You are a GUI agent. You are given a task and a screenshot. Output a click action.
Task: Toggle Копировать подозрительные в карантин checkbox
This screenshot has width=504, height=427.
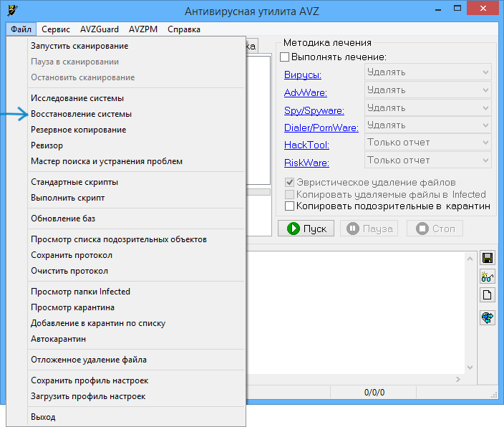pos(290,206)
